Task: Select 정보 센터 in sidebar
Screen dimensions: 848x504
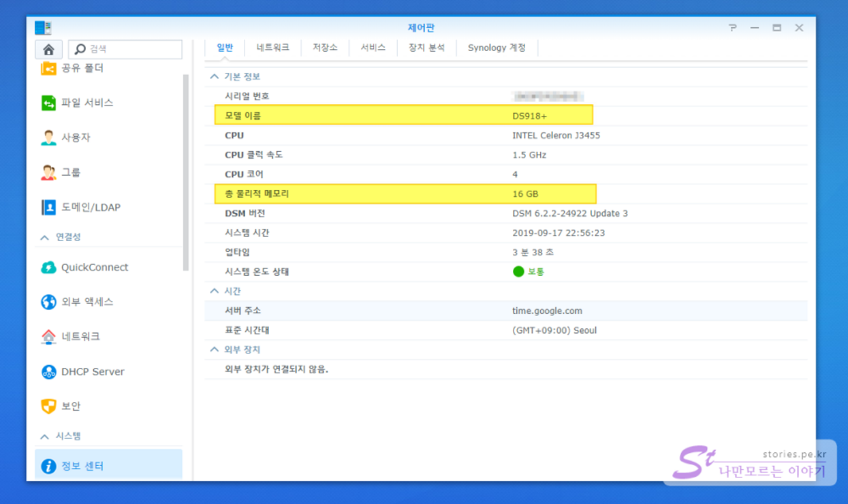Action: [x=82, y=466]
